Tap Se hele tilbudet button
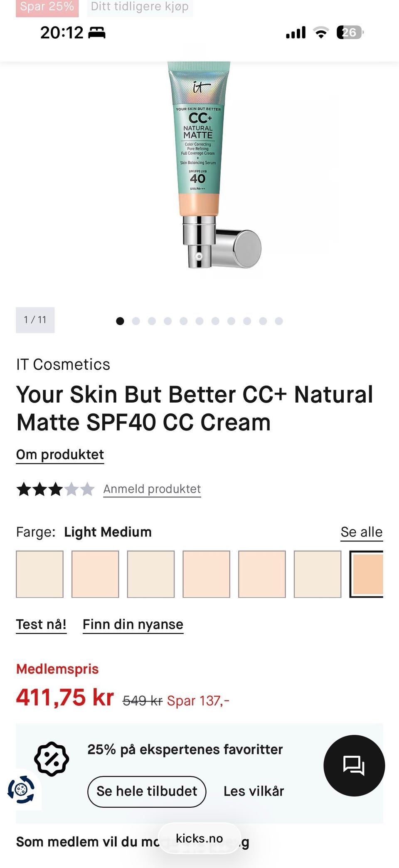Image resolution: width=399 pixels, height=868 pixels. (x=147, y=791)
